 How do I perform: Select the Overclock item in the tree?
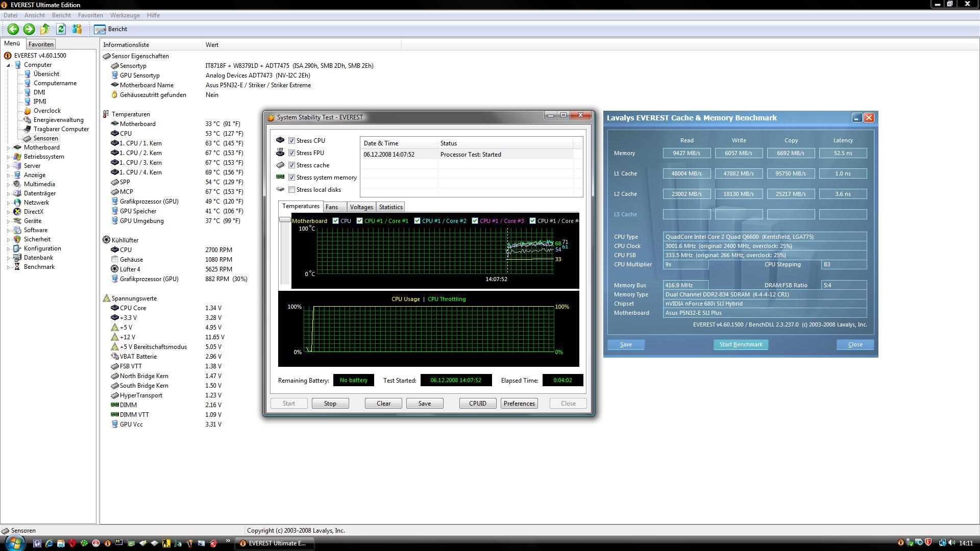[x=47, y=111]
